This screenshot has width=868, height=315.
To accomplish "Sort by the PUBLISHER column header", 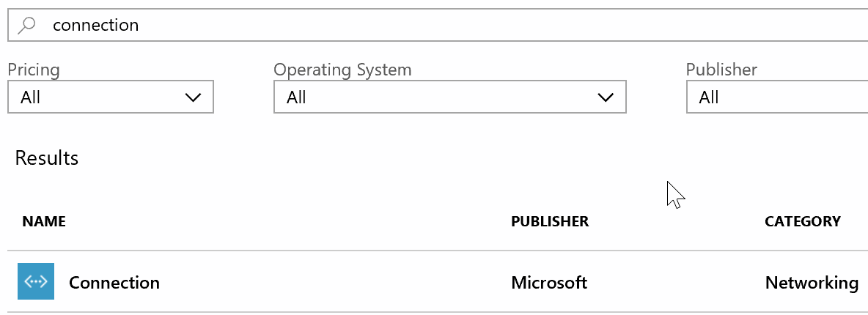I will pyautogui.click(x=550, y=221).
